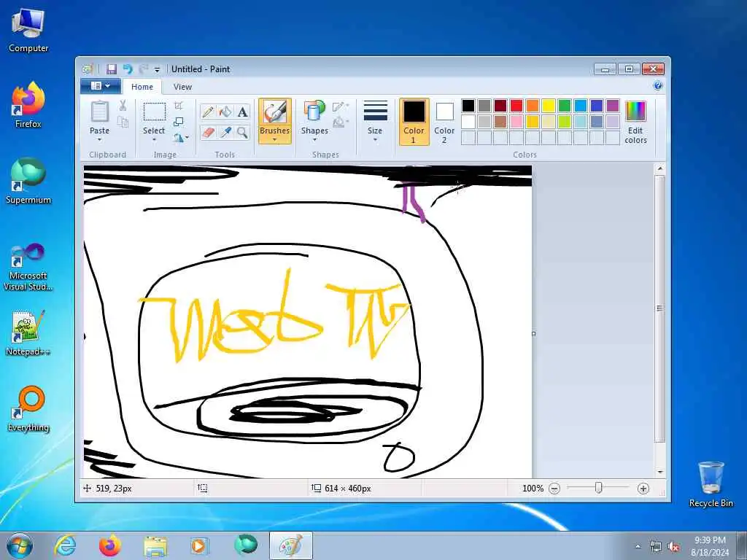Click the Cut scissors icon
The width and height of the screenshot is (747, 560).
click(x=123, y=106)
